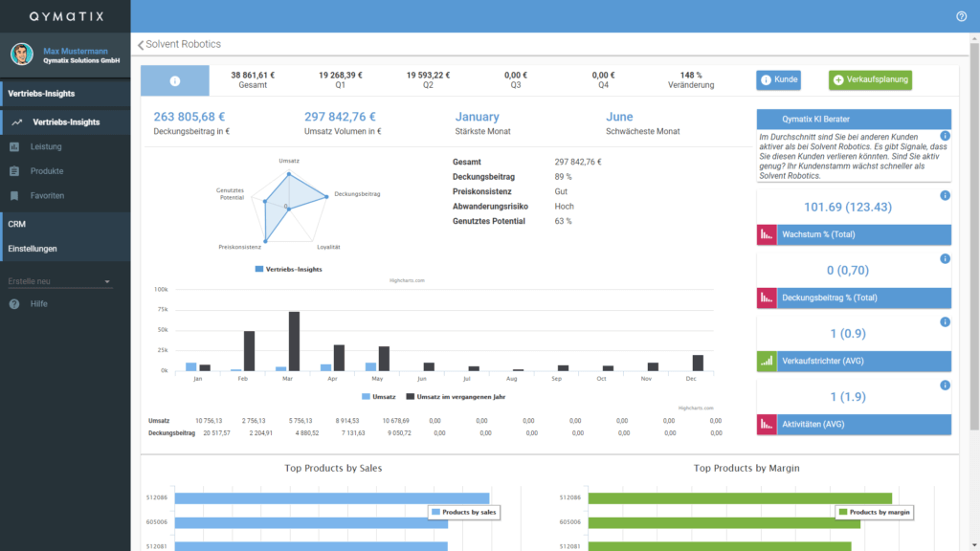Click info icon above Verkaufstrichter value
Screen dimensions: 980x551
click(x=945, y=321)
